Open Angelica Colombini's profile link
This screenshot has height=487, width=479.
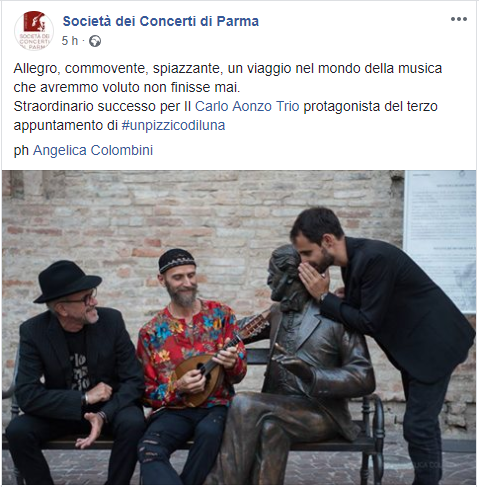[x=93, y=150]
